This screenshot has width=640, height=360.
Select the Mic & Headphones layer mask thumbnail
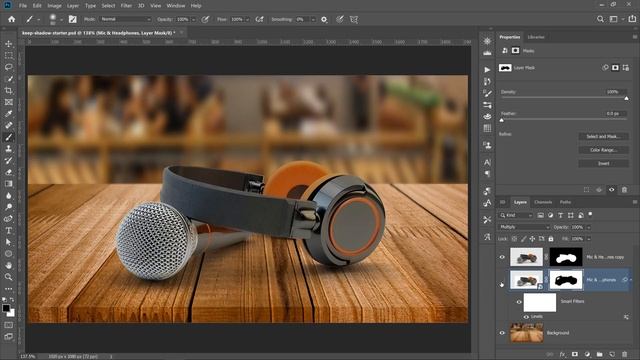[566, 280]
